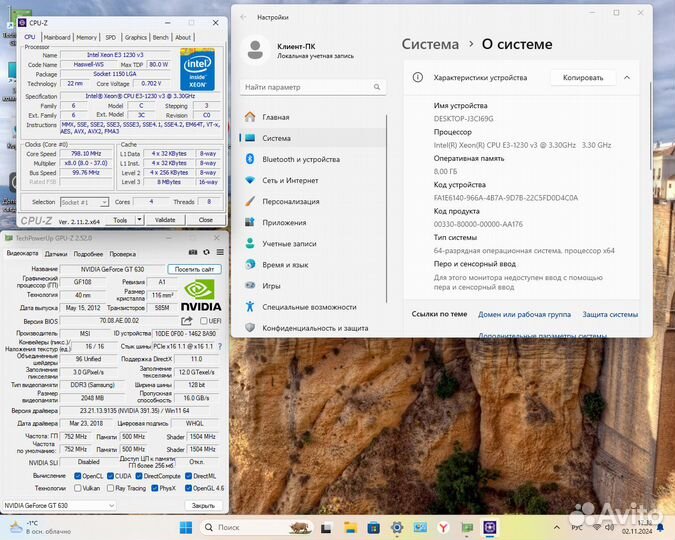This screenshot has width=675, height=540.
Task: Switch to Bench tab in CPU-Z
Action: pyautogui.click(x=161, y=37)
